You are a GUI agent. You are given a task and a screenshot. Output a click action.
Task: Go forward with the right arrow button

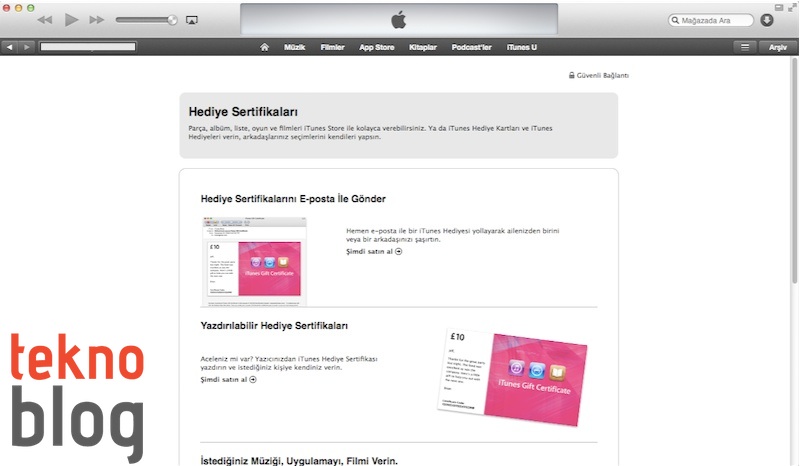(x=27, y=47)
